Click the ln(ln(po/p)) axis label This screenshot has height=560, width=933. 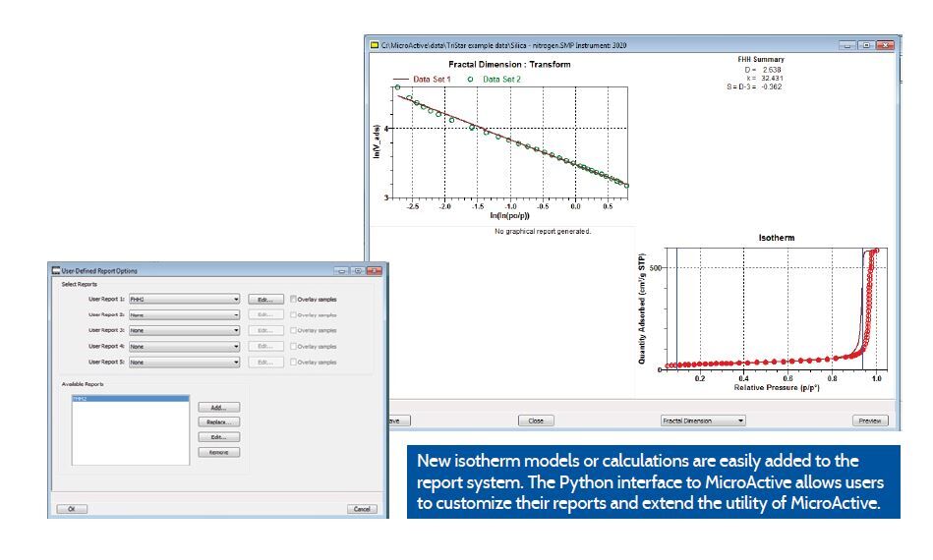tap(510, 215)
